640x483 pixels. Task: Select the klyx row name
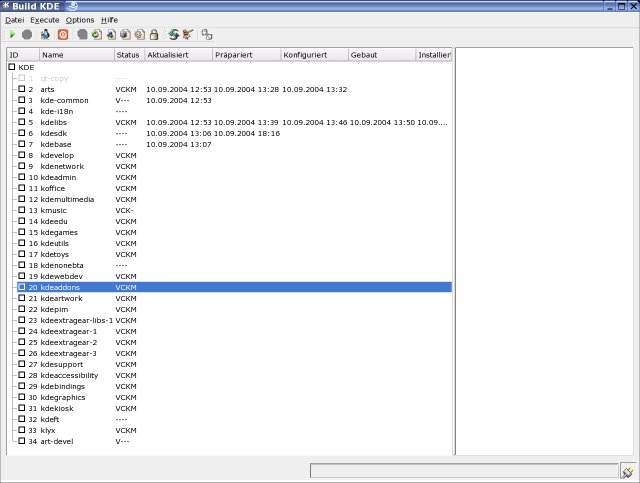[x=48, y=431]
